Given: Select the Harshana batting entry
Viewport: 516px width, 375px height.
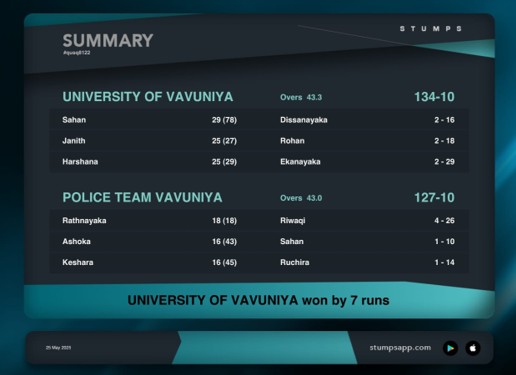Looking at the screenshot, I should (150, 162).
